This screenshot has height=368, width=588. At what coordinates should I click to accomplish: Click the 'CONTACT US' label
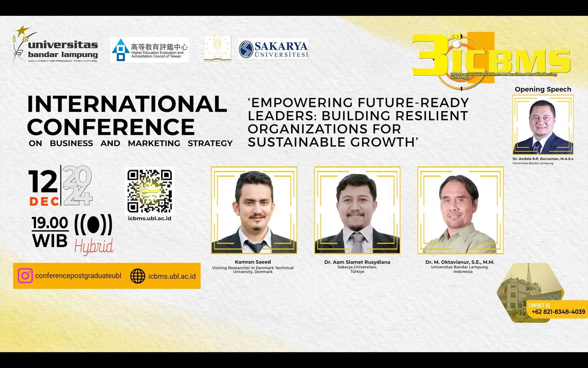point(539,305)
